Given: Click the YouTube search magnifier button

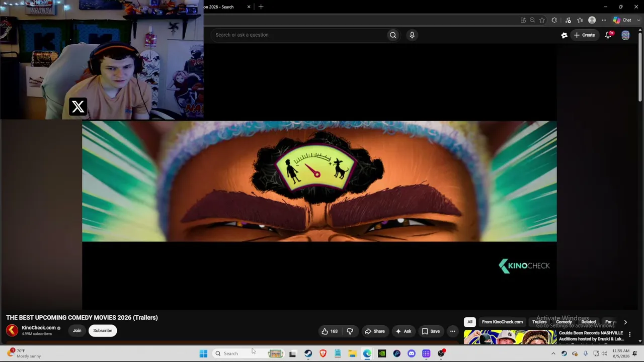Looking at the screenshot, I should [x=393, y=35].
